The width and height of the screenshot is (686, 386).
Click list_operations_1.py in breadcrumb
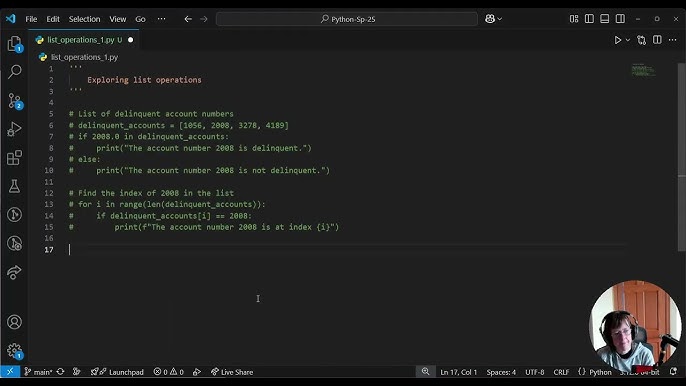tap(84, 57)
